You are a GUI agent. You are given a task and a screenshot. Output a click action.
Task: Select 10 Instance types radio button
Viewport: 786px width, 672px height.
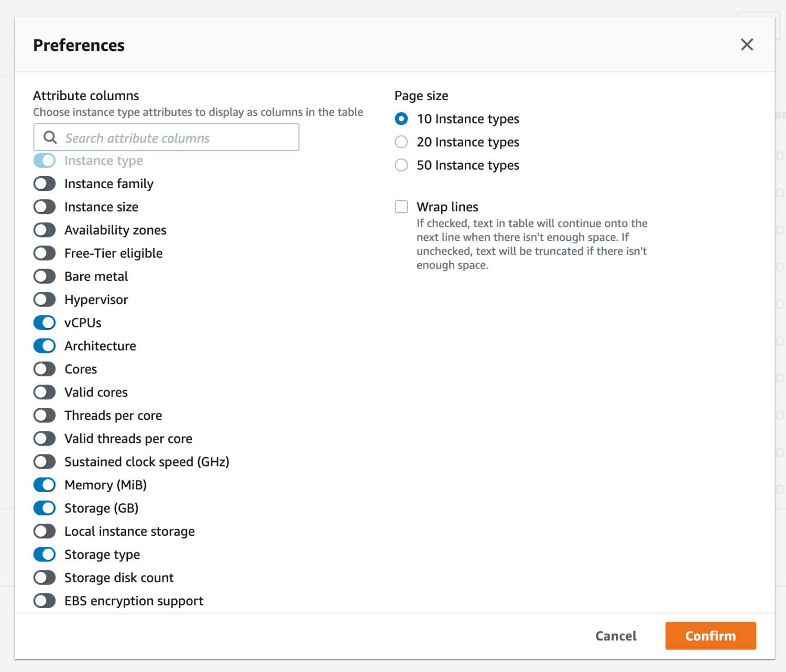pos(401,119)
